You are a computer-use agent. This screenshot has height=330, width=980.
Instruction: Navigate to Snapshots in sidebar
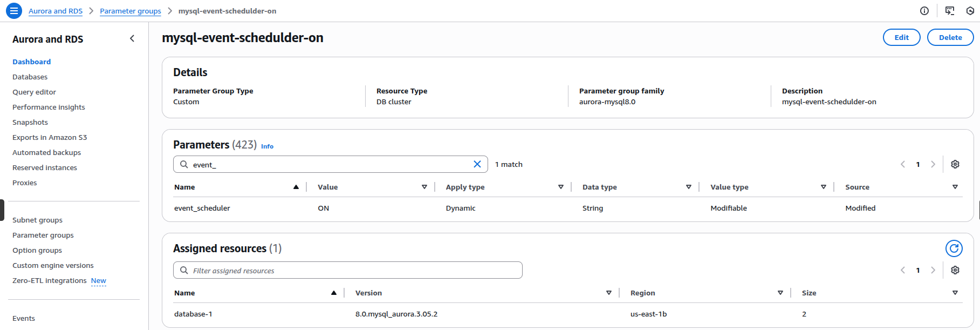[30, 123]
